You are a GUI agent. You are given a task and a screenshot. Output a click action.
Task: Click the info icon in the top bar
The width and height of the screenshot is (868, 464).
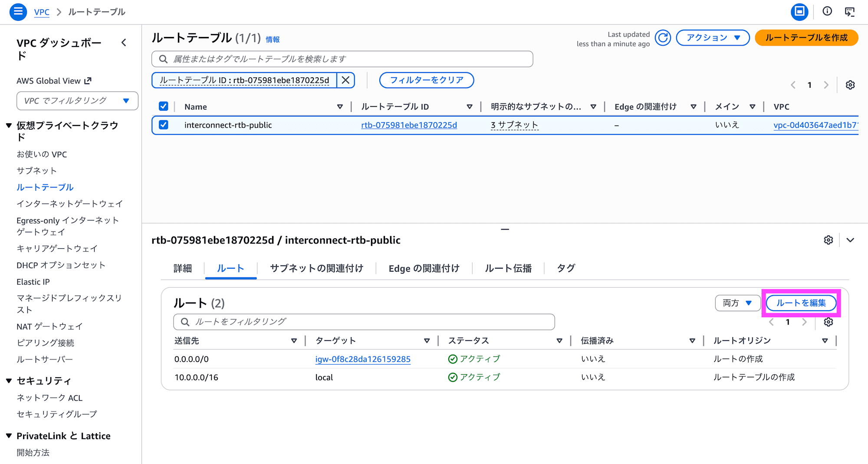pyautogui.click(x=827, y=12)
